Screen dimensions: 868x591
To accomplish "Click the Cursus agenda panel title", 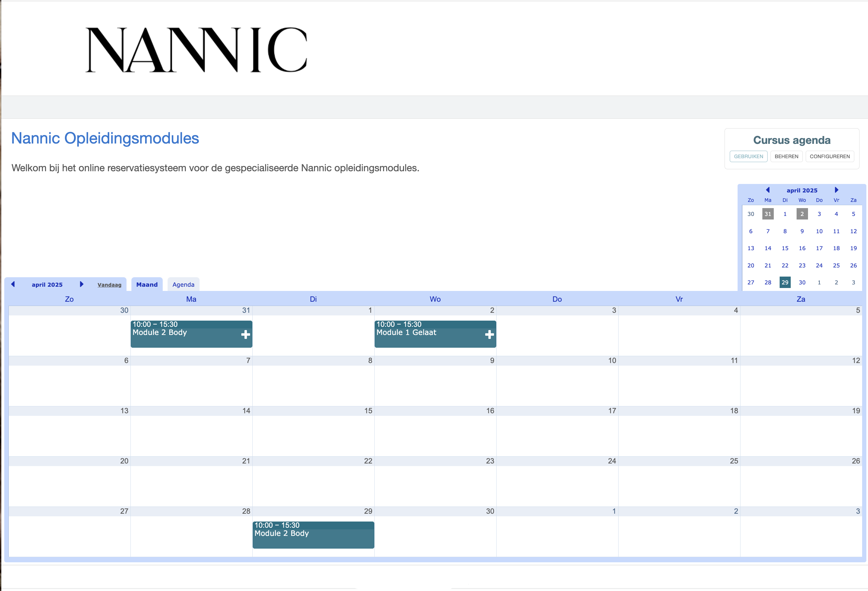I will [792, 140].
